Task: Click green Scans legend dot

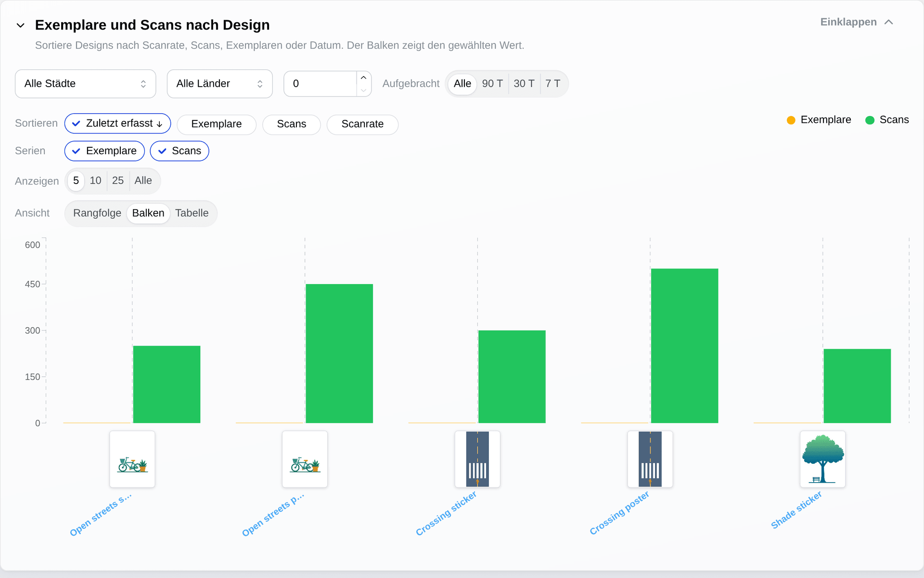Action: 870,120
